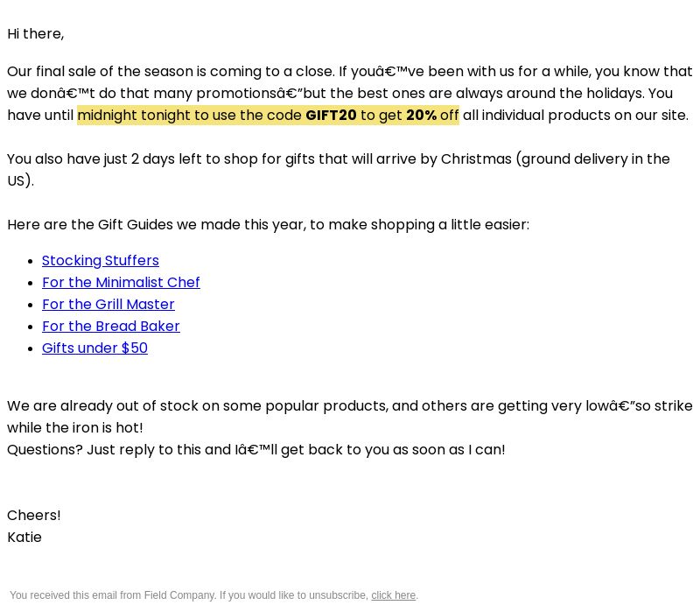Click the 'Katie' signature name

(24, 537)
